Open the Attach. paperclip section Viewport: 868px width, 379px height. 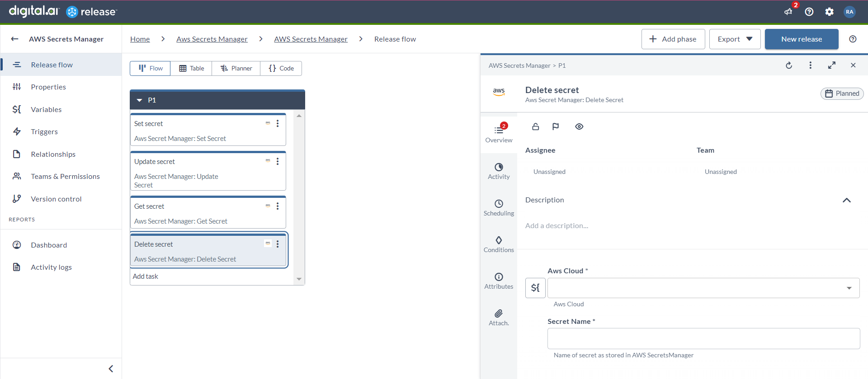pyautogui.click(x=499, y=317)
